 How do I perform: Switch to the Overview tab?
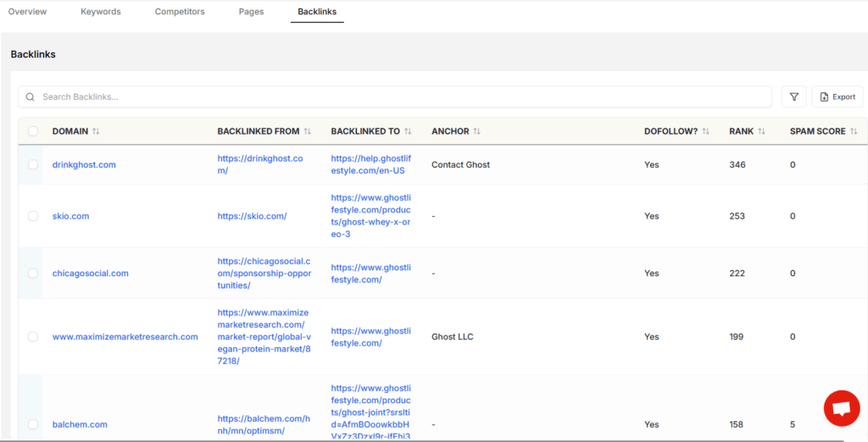tap(27, 12)
